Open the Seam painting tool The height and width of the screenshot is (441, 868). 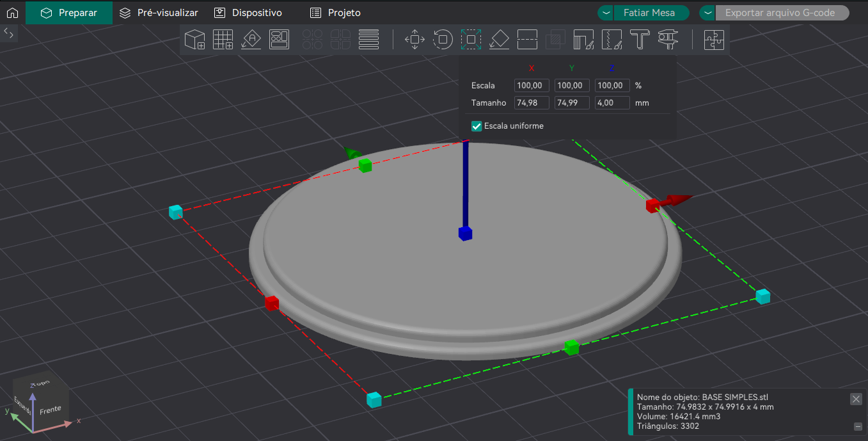pos(612,40)
